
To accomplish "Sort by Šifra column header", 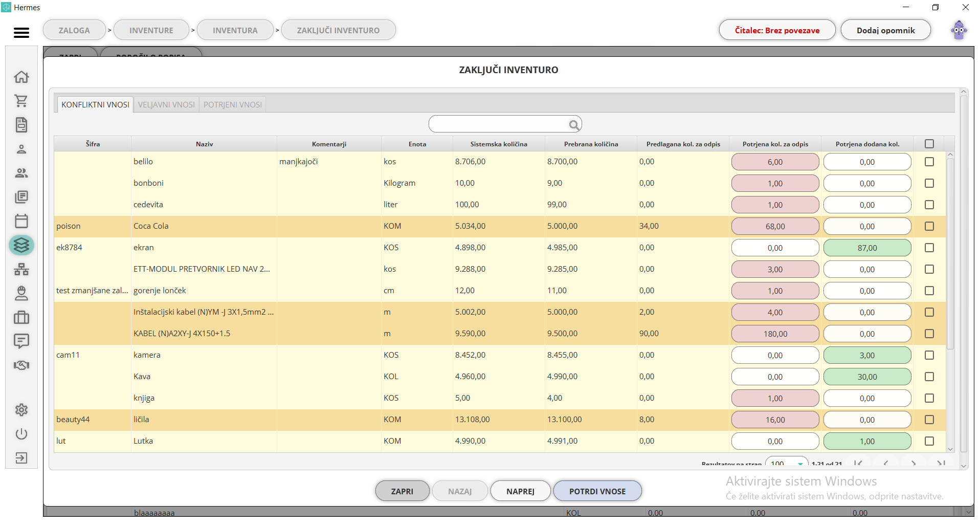I will point(93,144).
